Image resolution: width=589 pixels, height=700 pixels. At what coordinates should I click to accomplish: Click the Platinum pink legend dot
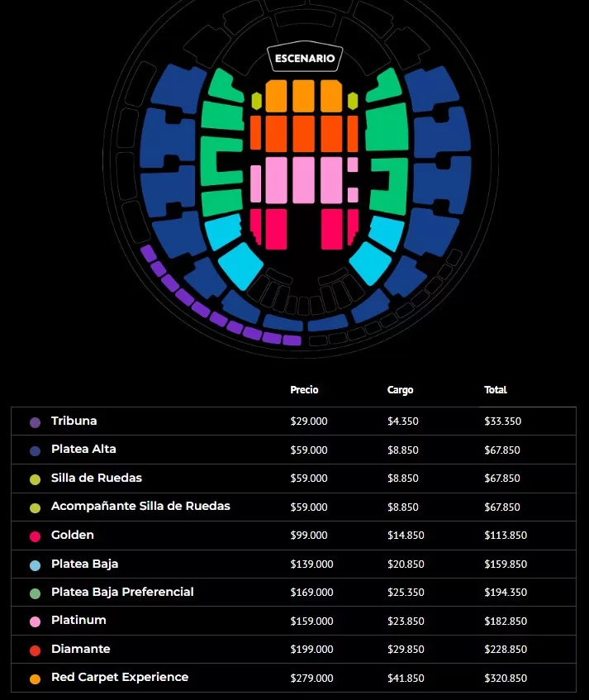35,621
